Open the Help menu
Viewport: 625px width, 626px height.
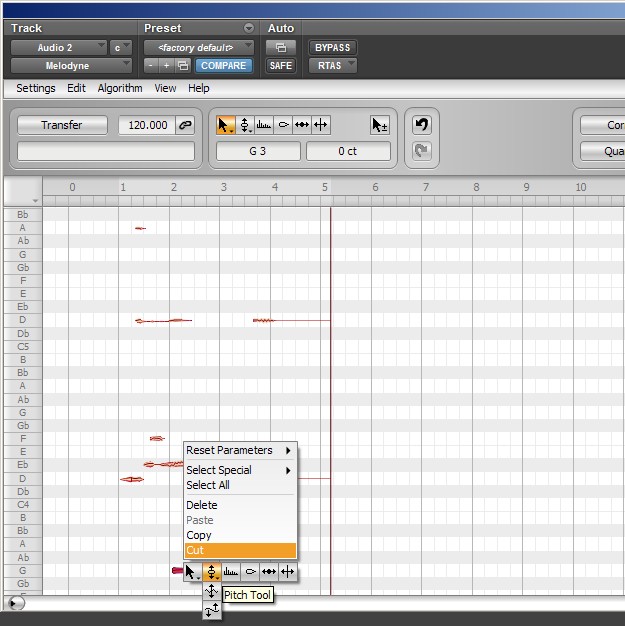(x=199, y=88)
